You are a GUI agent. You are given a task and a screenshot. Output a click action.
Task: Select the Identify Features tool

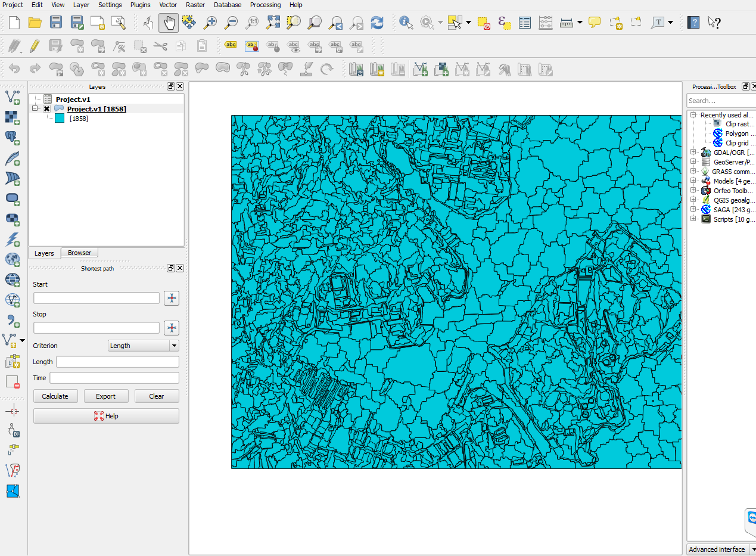tap(406, 23)
